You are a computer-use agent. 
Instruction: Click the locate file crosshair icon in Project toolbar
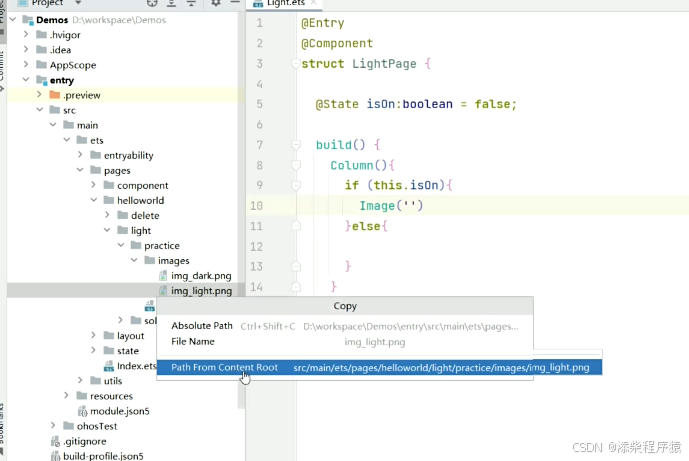pos(152,3)
